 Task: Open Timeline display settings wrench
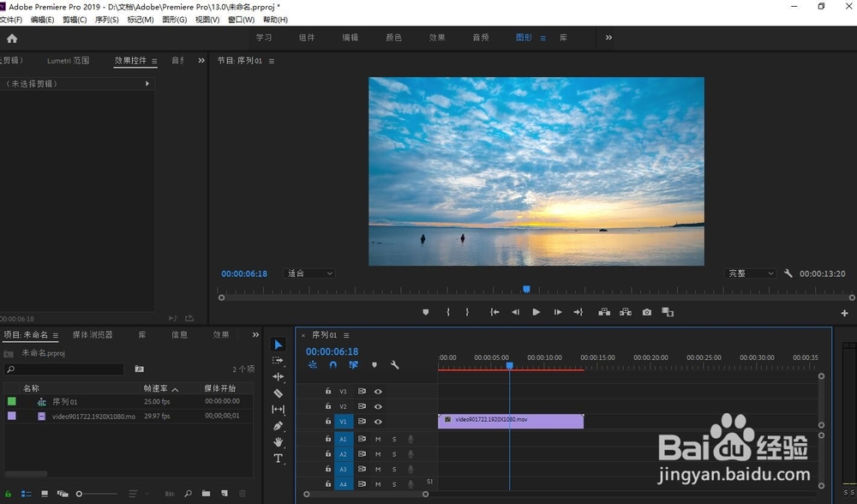click(x=394, y=364)
